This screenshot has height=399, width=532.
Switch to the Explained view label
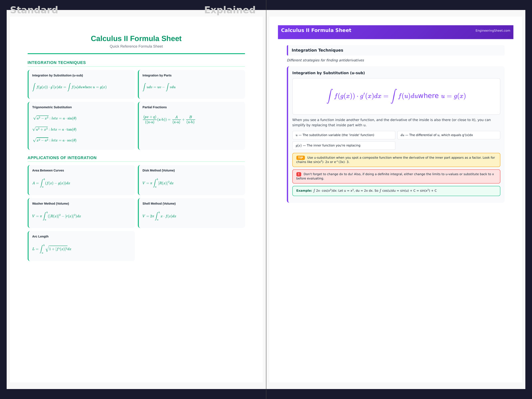coord(230,10)
